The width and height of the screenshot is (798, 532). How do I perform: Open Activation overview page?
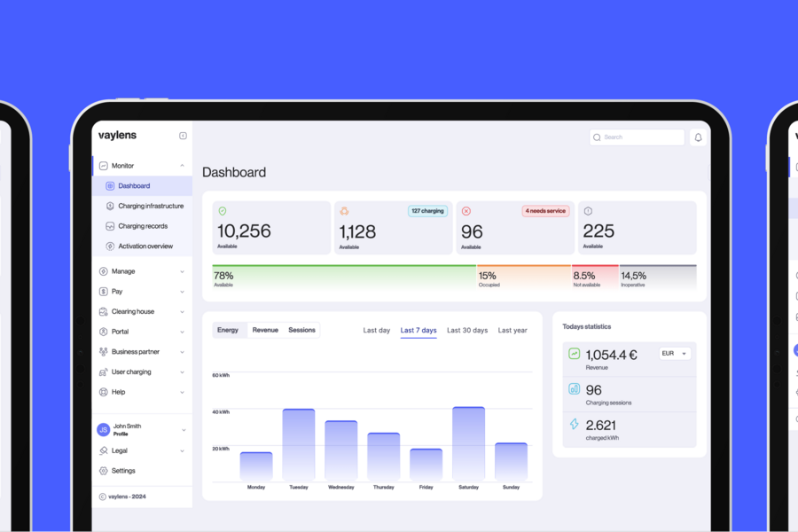143,246
